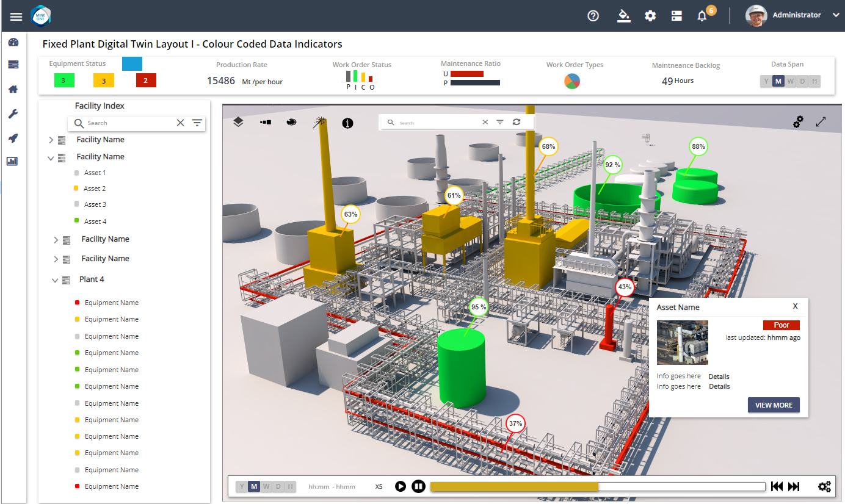The width and height of the screenshot is (845, 504).
Task: Open the info tool in the 3D viewer
Action: pos(347,123)
